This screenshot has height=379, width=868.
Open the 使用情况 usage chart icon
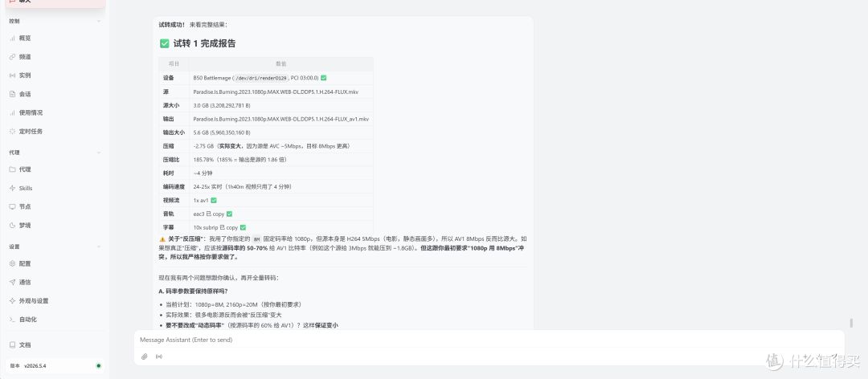click(x=12, y=113)
